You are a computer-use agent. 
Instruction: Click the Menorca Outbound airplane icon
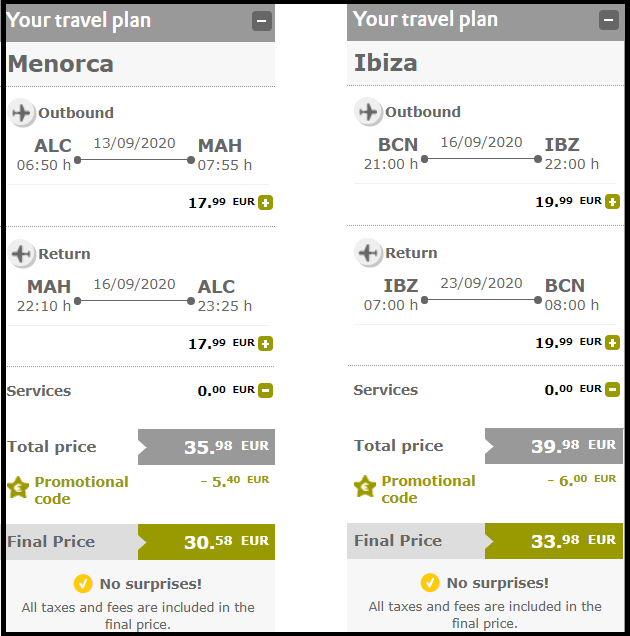[22, 113]
